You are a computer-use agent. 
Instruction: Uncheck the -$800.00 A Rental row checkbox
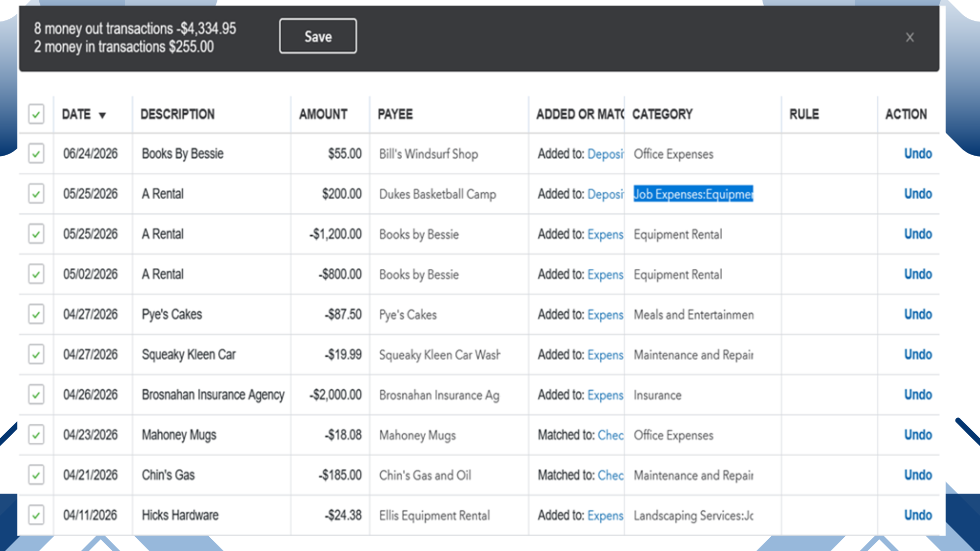click(x=36, y=274)
